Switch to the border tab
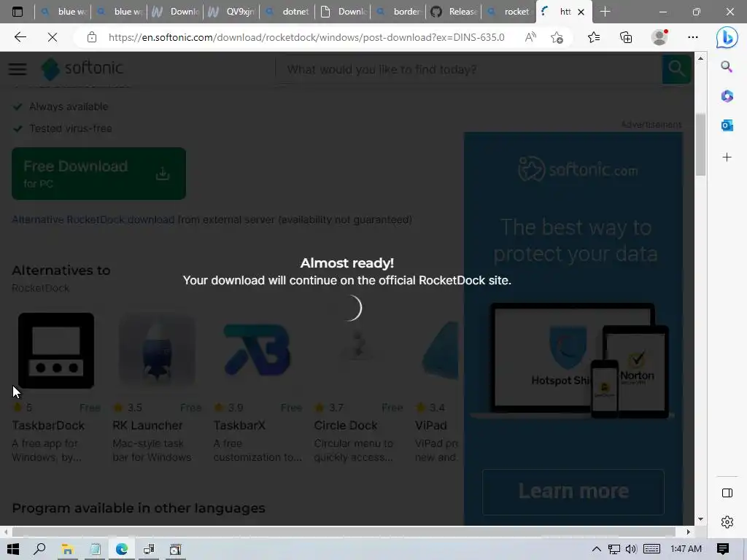This screenshot has height=560, width=747. (x=399, y=12)
